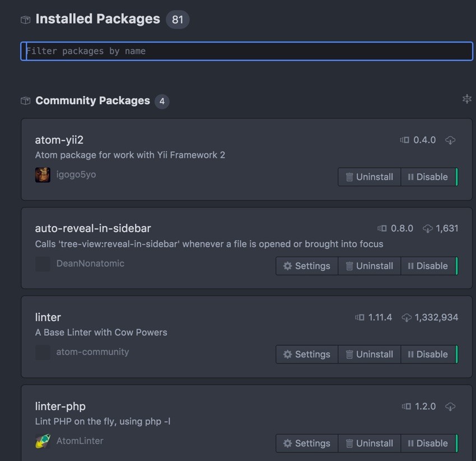Collapse the Community Packages section
This screenshot has width=476, height=461.
[x=466, y=98]
